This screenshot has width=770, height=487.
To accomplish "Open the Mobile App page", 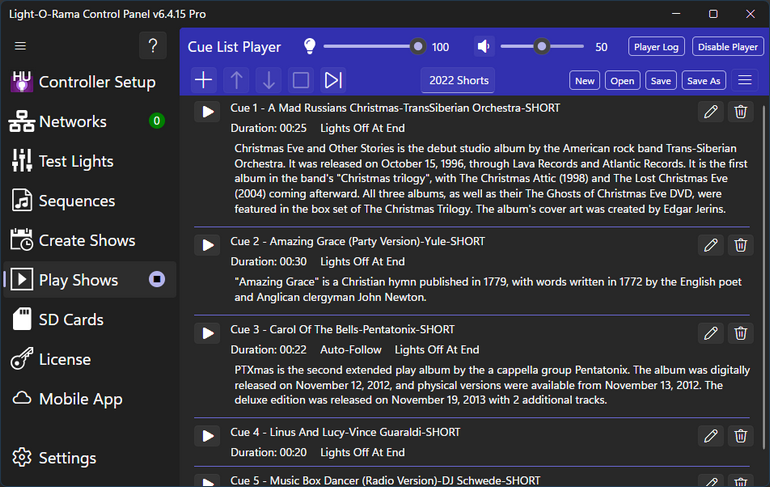I will pyautogui.click(x=88, y=399).
